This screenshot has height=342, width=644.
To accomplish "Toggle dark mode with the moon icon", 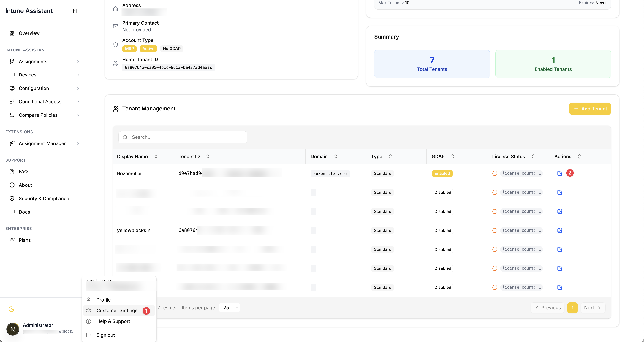I will pyautogui.click(x=12, y=309).
